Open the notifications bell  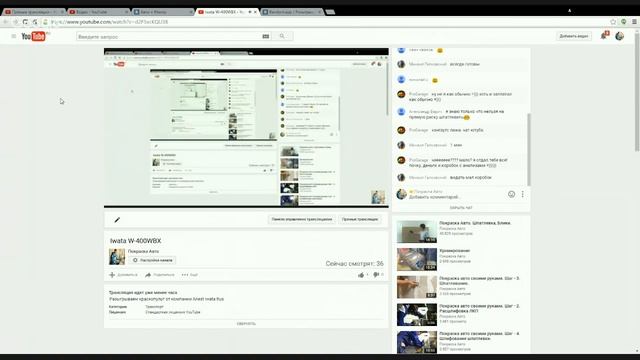point(604,36)
